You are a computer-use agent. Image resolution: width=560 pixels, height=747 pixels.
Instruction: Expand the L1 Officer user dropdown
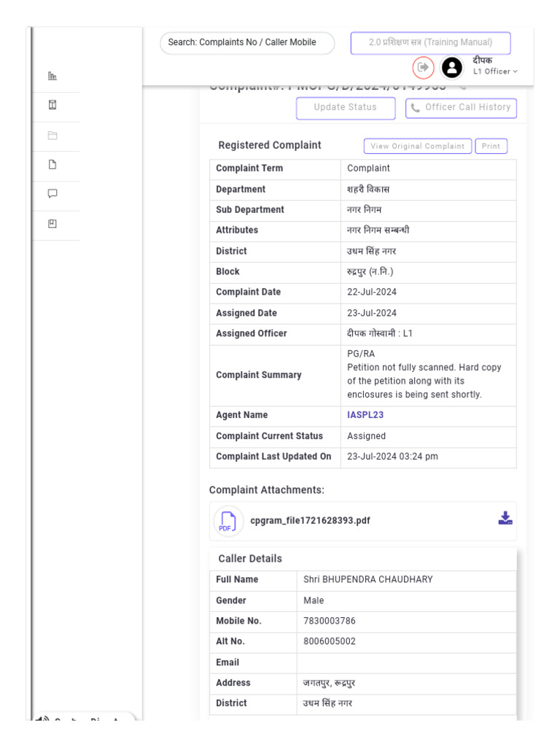pos(496,71)
